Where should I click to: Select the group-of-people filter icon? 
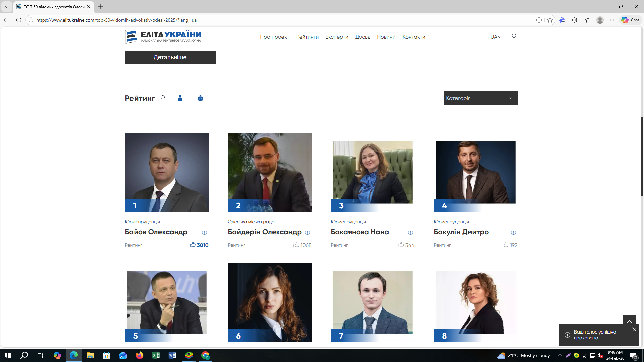pos(200,98)
